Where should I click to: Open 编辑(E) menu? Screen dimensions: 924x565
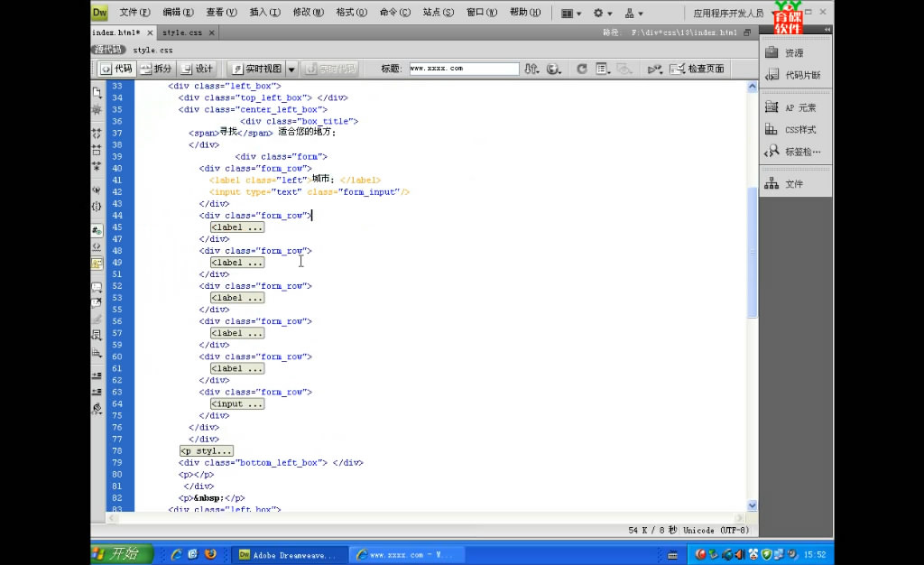tap(178, 13)
